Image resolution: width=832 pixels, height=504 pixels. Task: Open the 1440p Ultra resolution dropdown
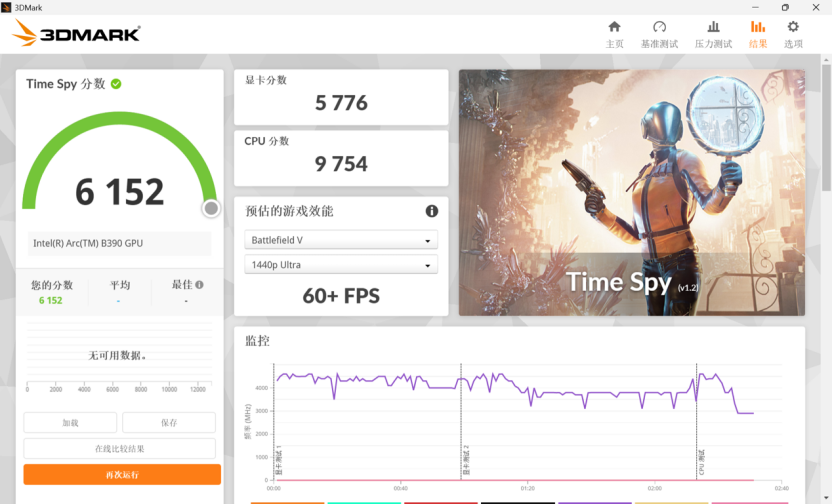pos(341,265)
